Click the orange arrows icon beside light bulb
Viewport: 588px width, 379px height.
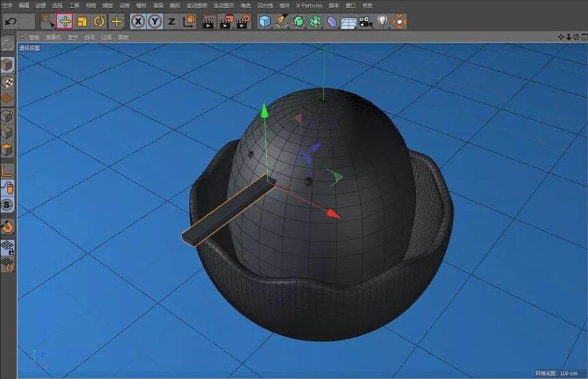pos(399,21)
